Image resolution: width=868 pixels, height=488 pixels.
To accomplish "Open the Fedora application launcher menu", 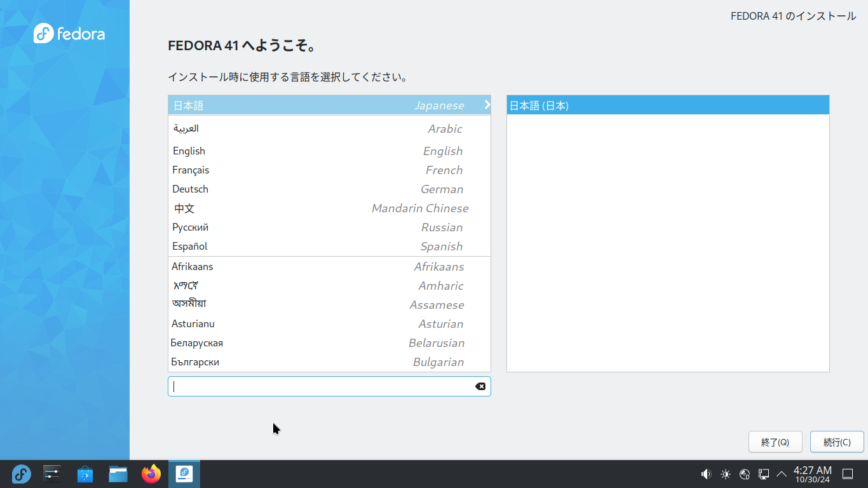I will (22, 474).
